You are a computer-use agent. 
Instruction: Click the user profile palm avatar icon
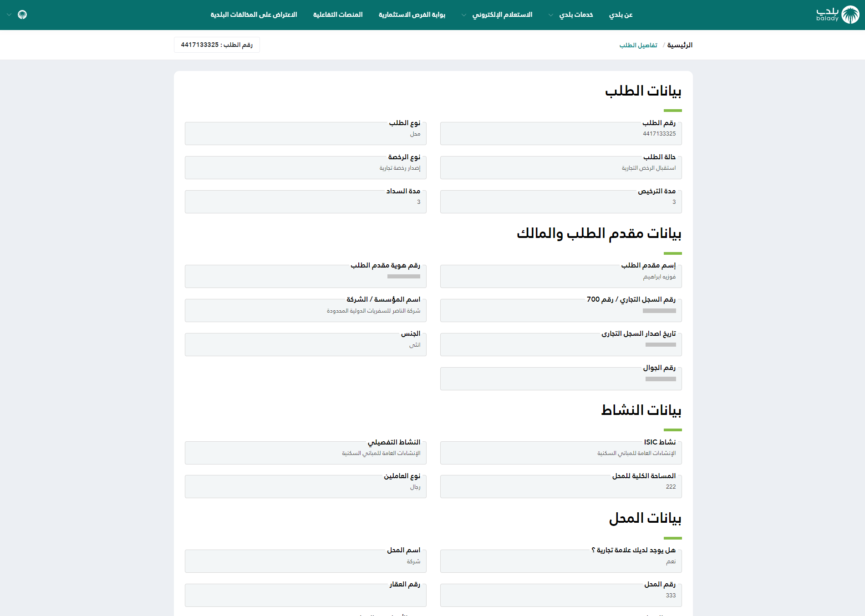(22, 15)
